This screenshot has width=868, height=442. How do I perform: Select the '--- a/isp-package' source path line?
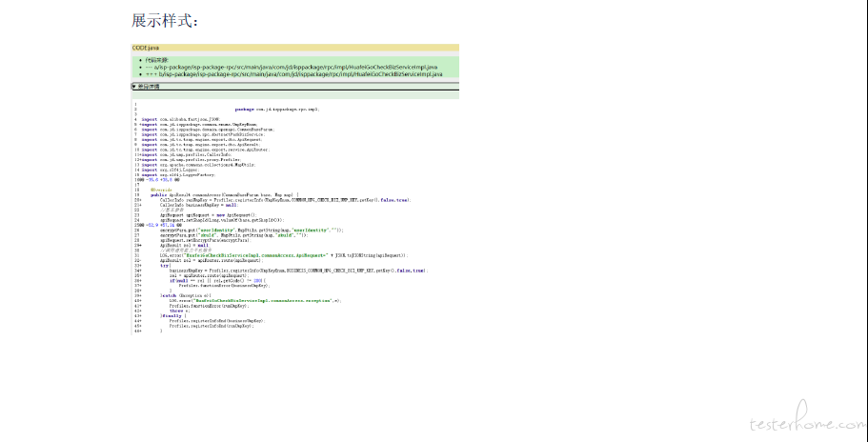[292, 67]
